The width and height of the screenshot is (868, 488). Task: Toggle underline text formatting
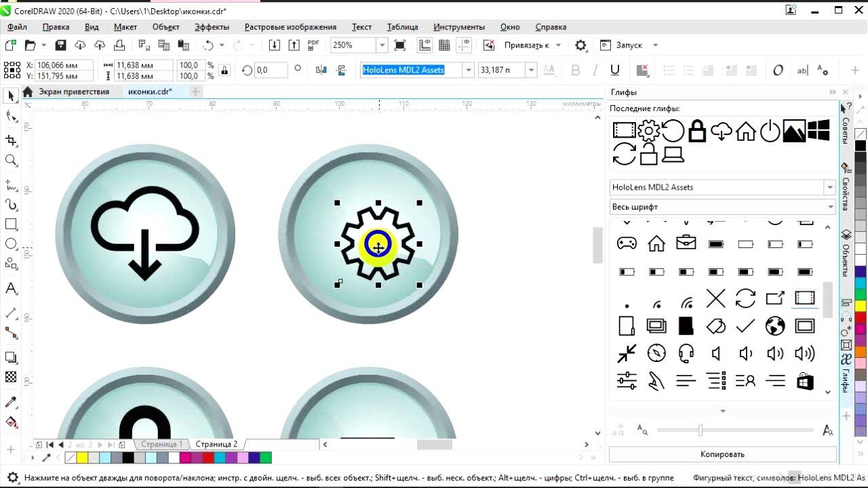click(x=615, y=70)
